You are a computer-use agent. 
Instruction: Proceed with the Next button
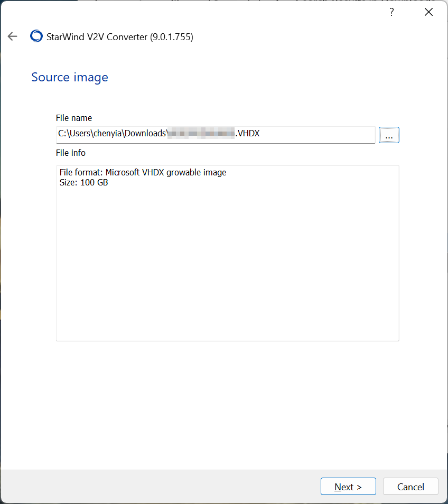(348, 487)
